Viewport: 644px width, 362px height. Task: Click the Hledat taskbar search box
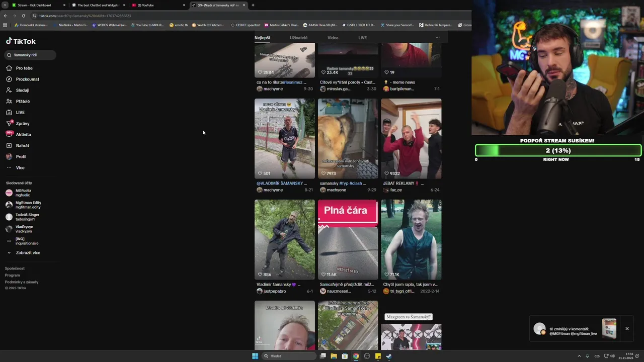coord(289,356)
